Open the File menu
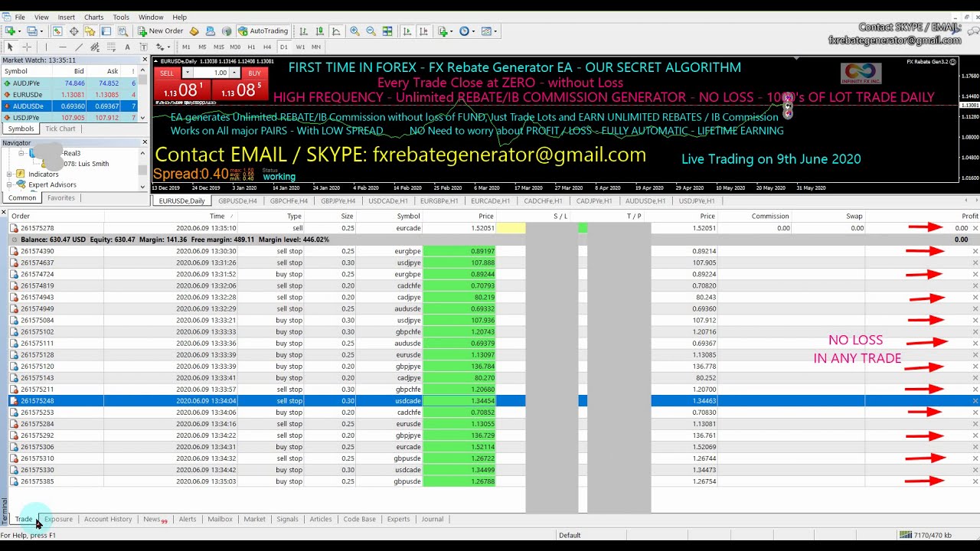 click(20, 17)
